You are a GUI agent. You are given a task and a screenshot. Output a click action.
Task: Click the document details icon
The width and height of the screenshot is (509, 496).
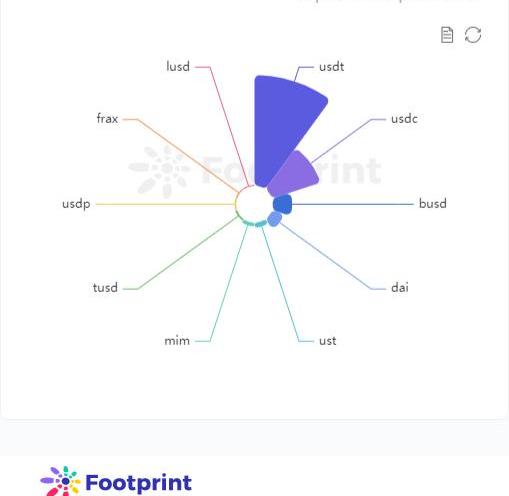coord(447,35)
